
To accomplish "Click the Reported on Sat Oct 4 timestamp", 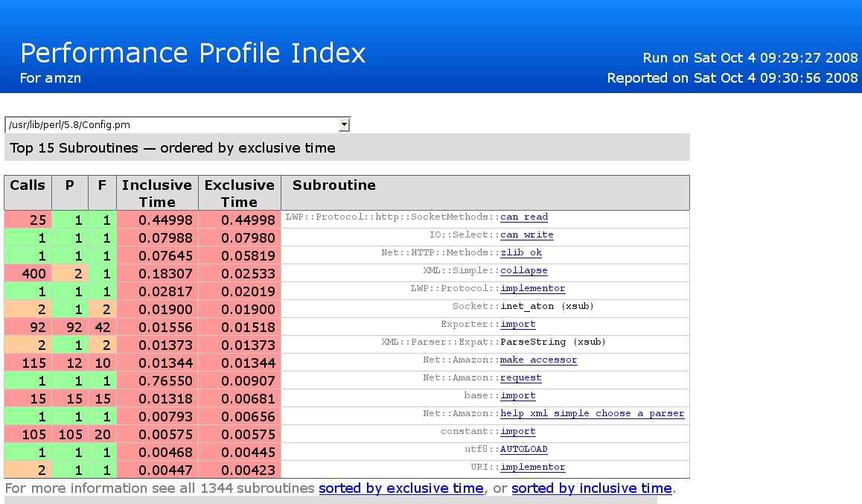I will [x=732, y=78].
